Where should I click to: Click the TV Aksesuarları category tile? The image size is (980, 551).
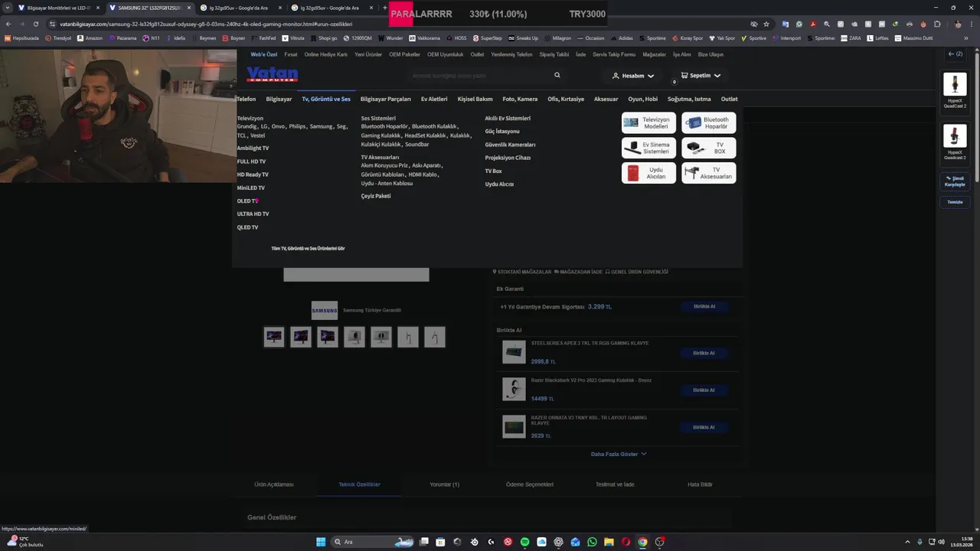pyautogui.click(x=708, y=173)
